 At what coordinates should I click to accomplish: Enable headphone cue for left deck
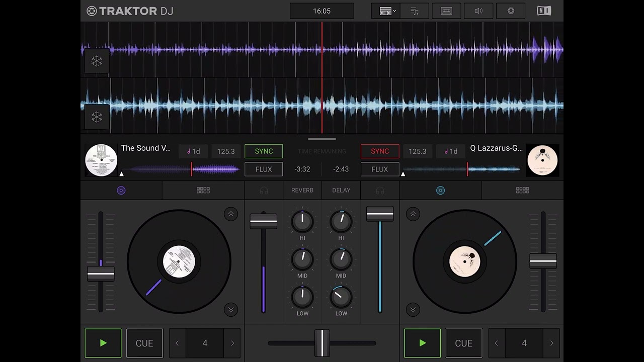point(264,191)
